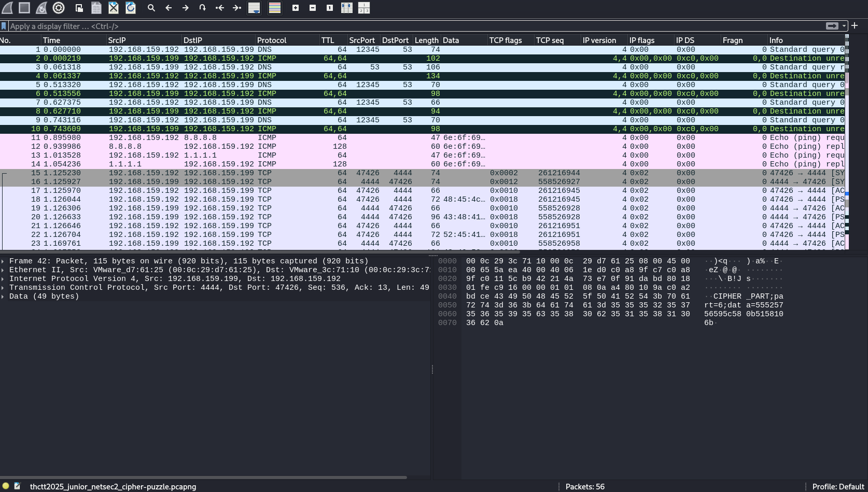This screenshot has width=868, height=492.
Task: Go back in packet history
Action: pos(168,8)
